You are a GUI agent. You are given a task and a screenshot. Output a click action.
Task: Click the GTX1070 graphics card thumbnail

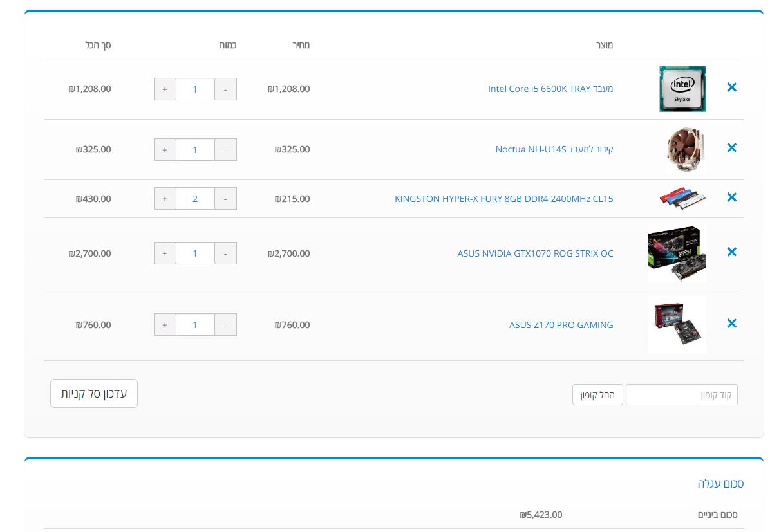tap(677, 253)
